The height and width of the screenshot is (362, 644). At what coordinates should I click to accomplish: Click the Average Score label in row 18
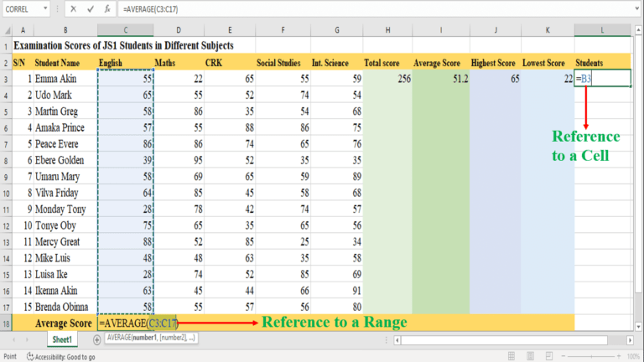point(64,323)
